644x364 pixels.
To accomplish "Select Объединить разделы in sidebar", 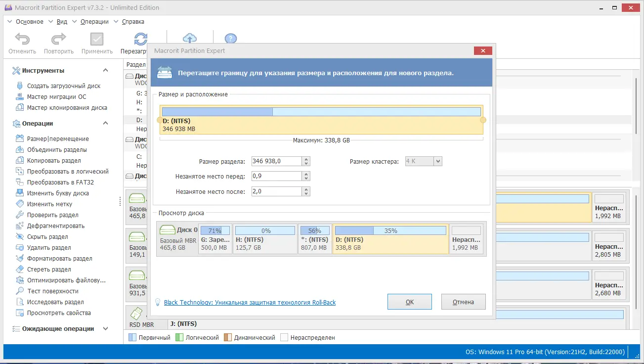I will 57,150.
